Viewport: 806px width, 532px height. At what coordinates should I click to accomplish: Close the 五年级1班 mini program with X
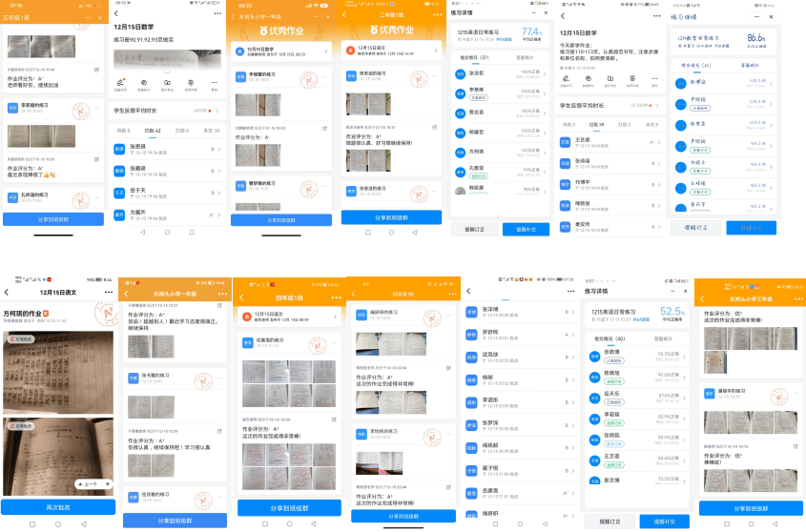point(99,18)
